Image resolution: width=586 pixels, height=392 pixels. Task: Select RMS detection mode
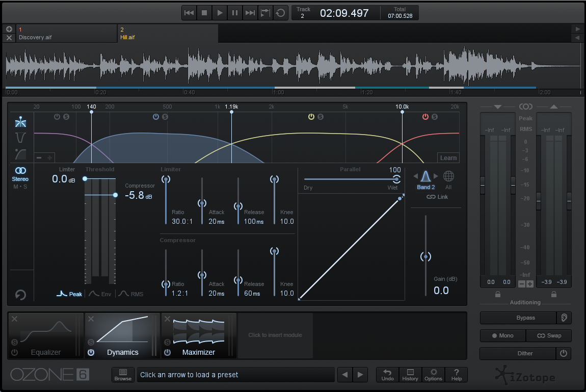[x=131, y=294]
